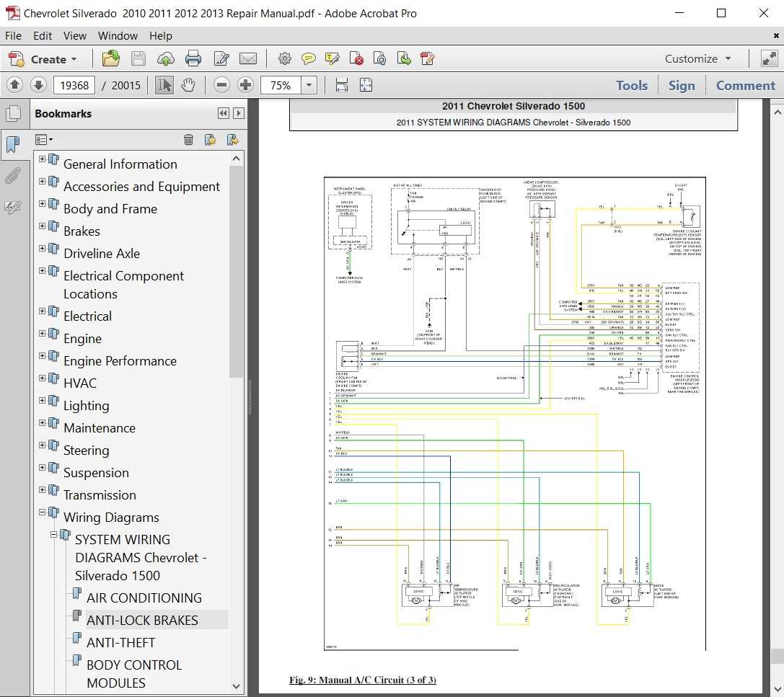The height and width of the screenshot is (697, 784).
Task: Toggle the Bookmarks panel icon
Action: (x=13, y=144)
